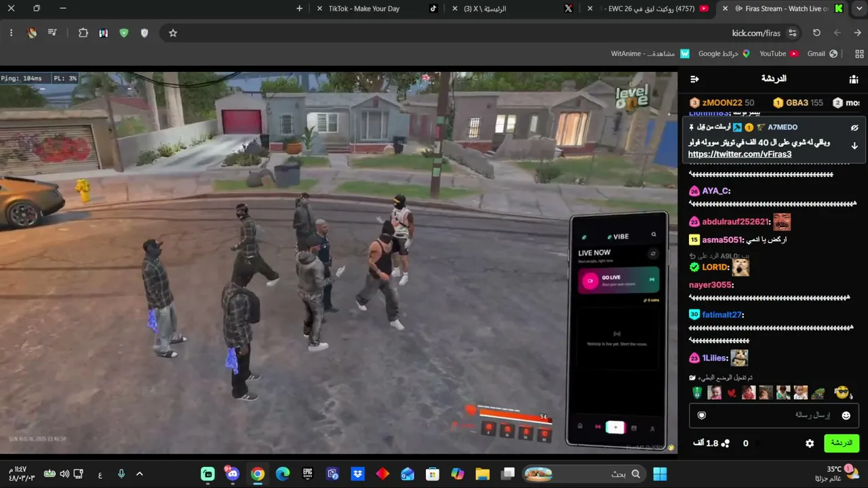Open site information icon in address bar
Viewport: 868px width, 488px height.
pyautogui.click(x=792, y=33)
